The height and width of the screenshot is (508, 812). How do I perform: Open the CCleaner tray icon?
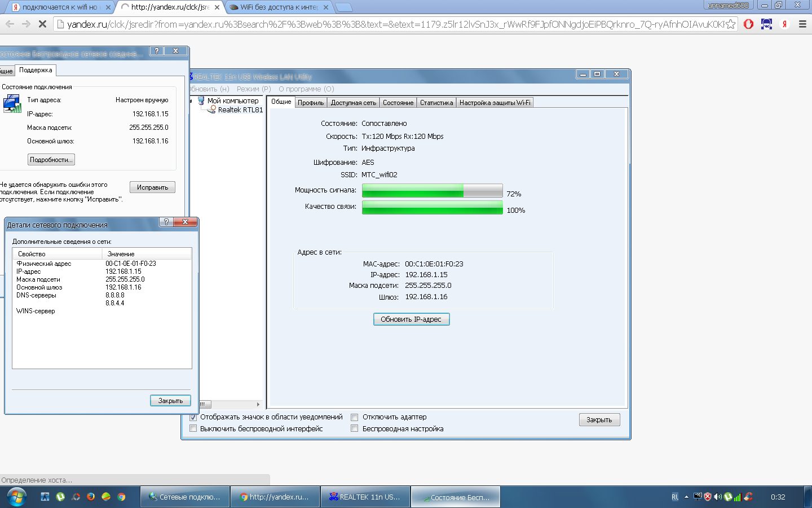tap(748, 497)
